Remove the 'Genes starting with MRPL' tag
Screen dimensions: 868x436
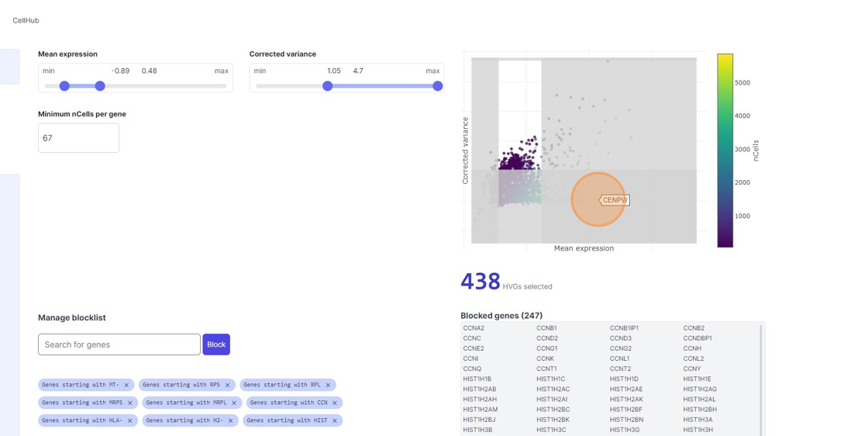(x=234, y=403)
